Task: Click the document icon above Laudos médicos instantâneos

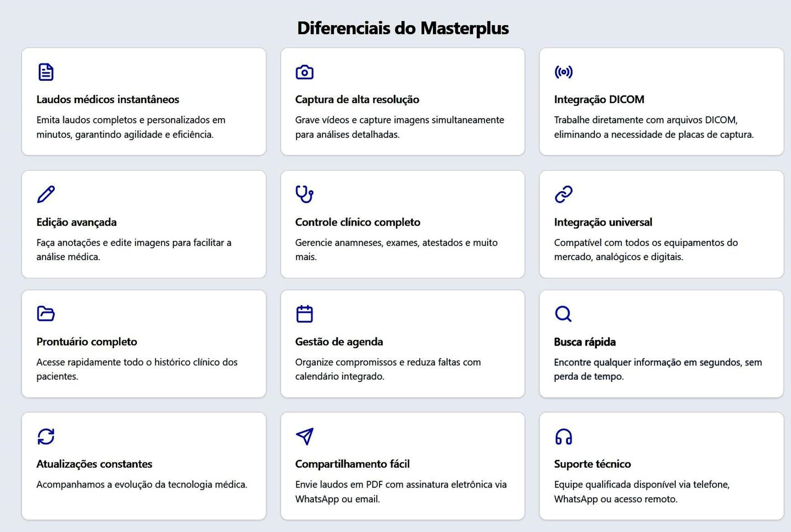Action: (46, 72)
